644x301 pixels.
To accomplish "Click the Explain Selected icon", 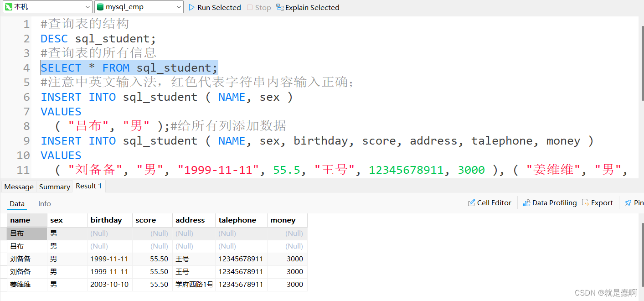I will pyautogui.click(x=280, y=7).
